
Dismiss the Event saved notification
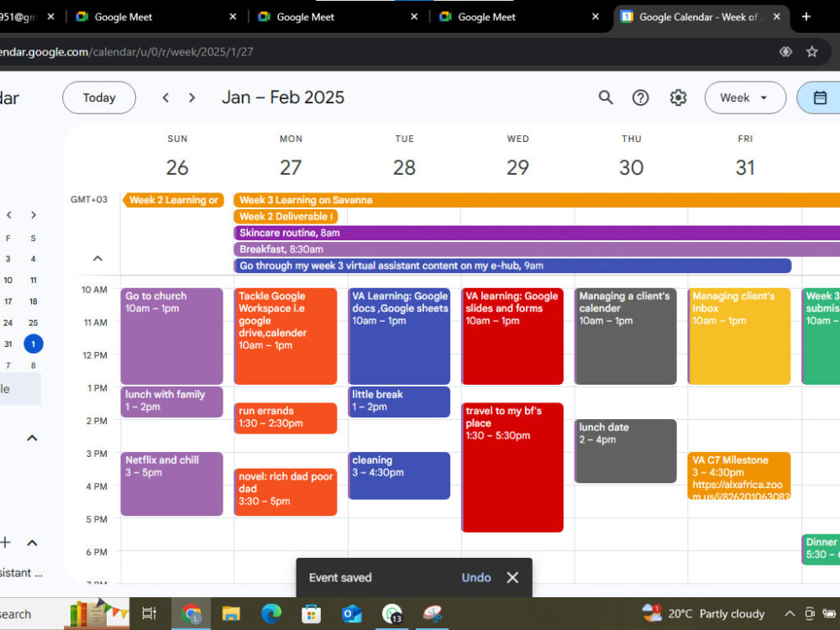(x=512, y=578)
